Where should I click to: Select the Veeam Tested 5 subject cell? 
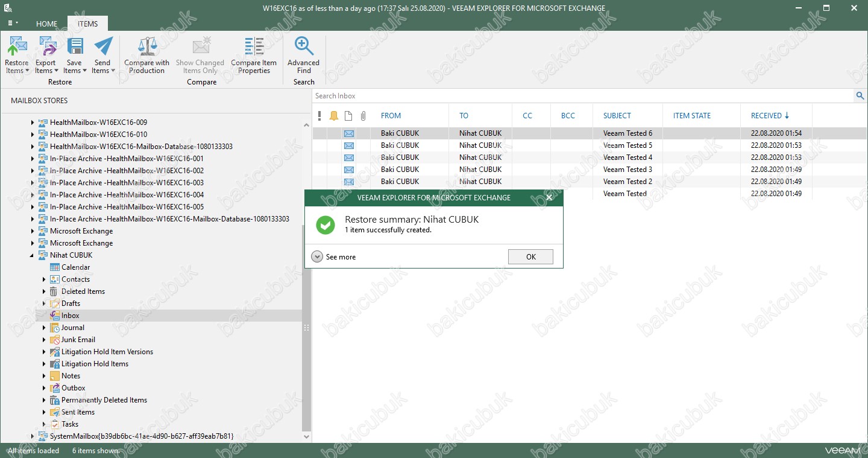tap(627, 145)
